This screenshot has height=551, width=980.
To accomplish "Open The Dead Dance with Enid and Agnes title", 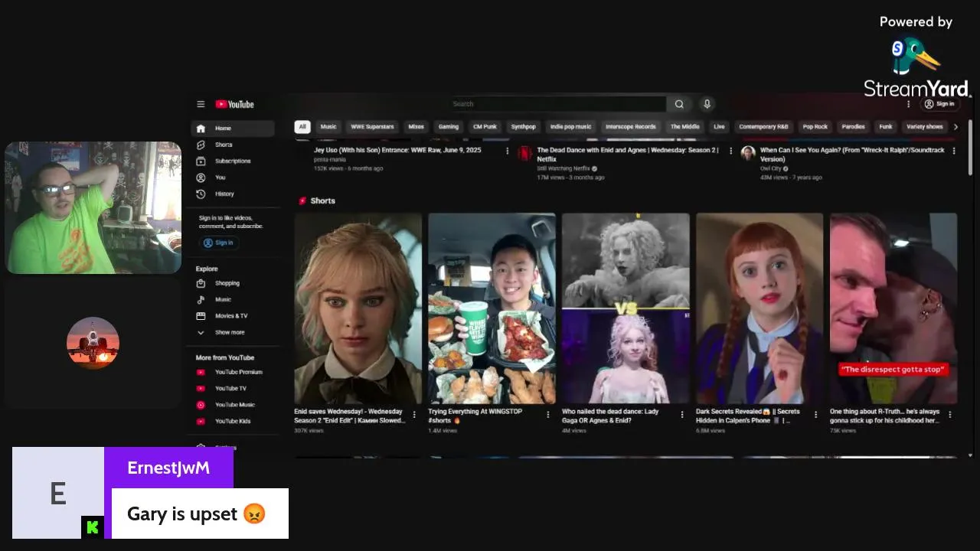I will [x=628, y=155].
